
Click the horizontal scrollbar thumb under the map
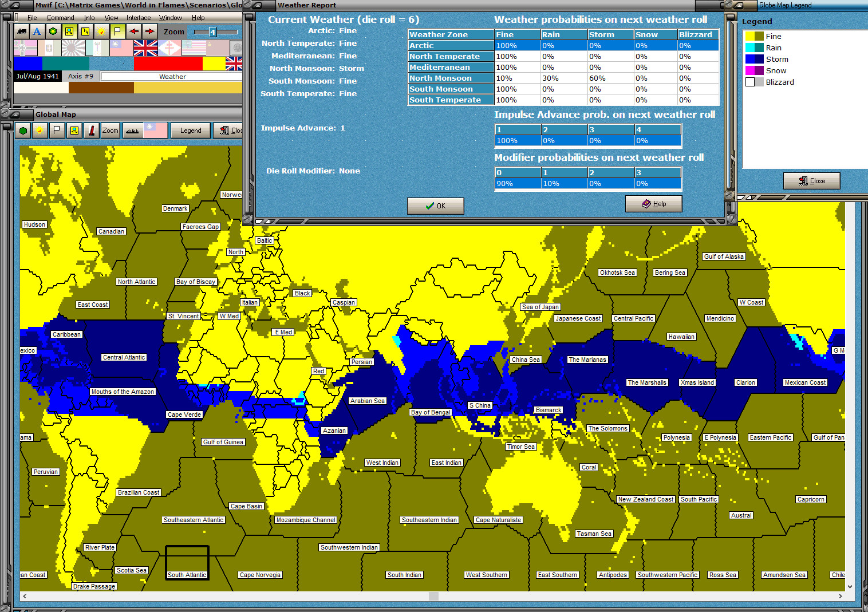click(x=433, y=597)
